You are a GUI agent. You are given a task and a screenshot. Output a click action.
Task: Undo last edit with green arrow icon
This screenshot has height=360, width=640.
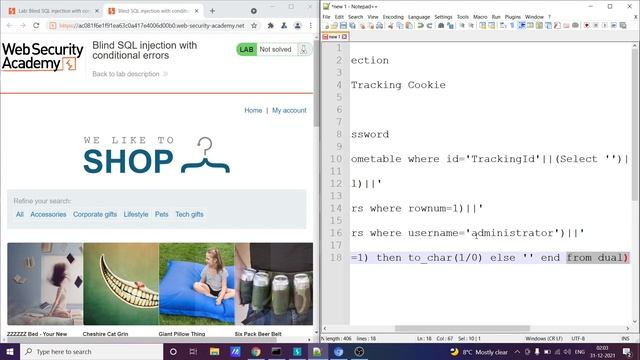[x=420, y=25]
